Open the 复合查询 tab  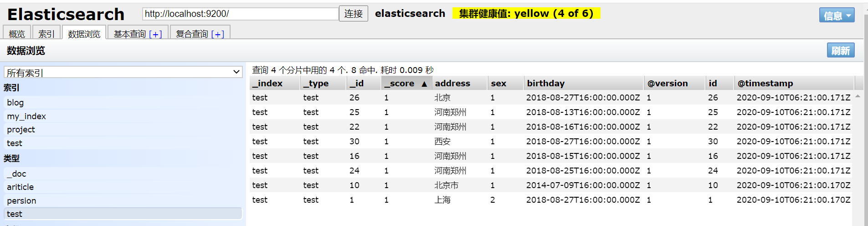tap(192, 34)
